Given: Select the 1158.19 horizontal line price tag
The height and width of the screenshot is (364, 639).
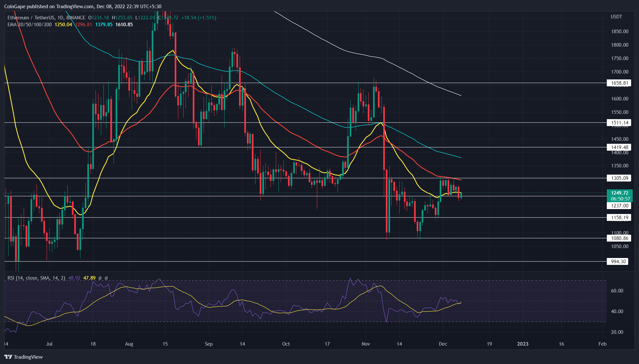Looking at the screenshot, I should (x=620, y=218).
